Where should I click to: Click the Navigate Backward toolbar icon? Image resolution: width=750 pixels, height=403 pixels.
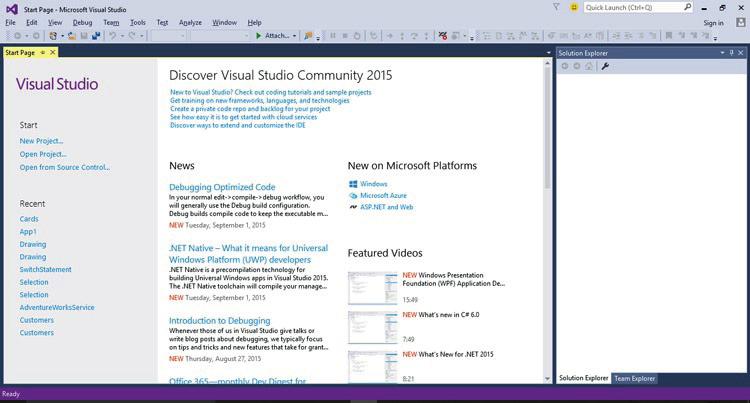[x=17, y=36]
